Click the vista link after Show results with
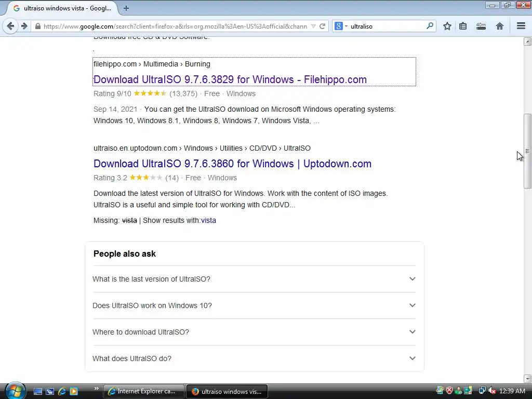The image size is (532, 399). [x=208, y=220]
